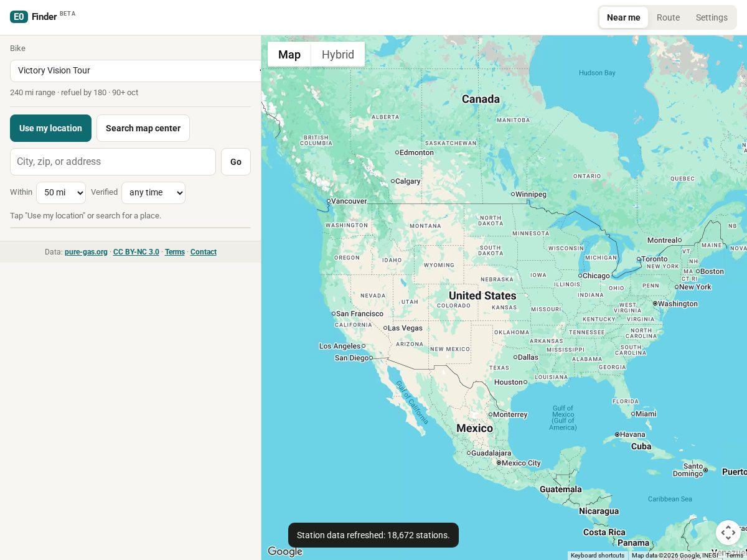Screen dimensions: 747x560
Task: Click the Station data refreshed notification
Action: point(374,535)
